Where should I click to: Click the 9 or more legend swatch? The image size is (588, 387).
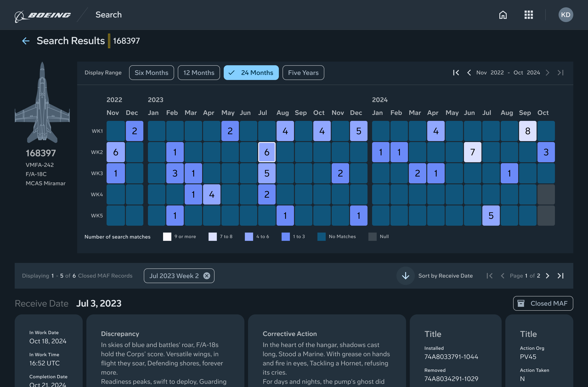point(167,237)
